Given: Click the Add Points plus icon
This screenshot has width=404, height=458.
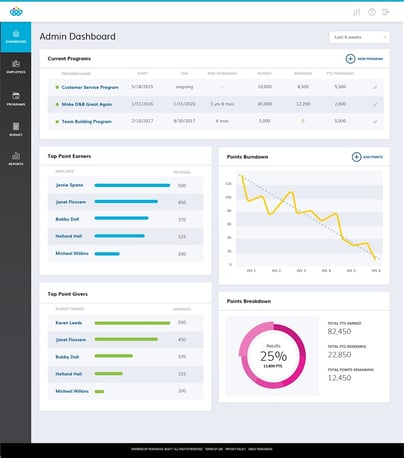Looking at the screenshot, I should 356,157.
